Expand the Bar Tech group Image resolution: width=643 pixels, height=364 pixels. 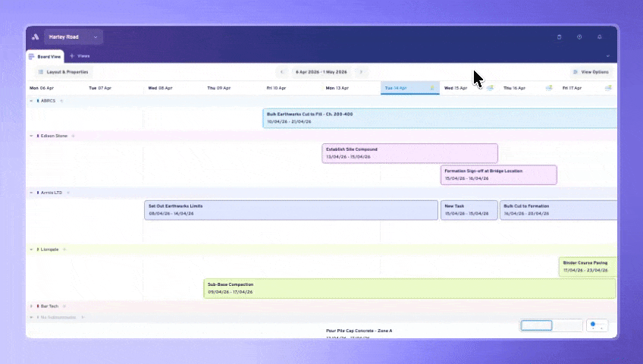click(x=31, y=306)
